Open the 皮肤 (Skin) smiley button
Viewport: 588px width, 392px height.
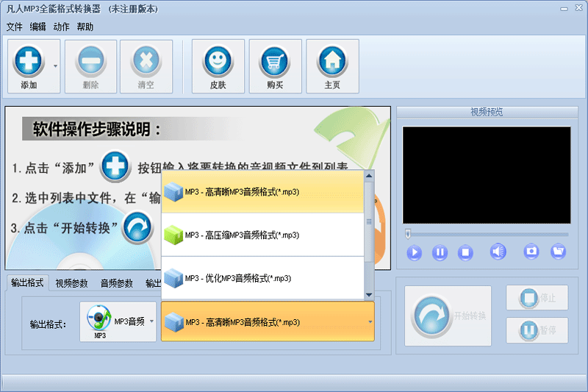[x=218, y=66]
